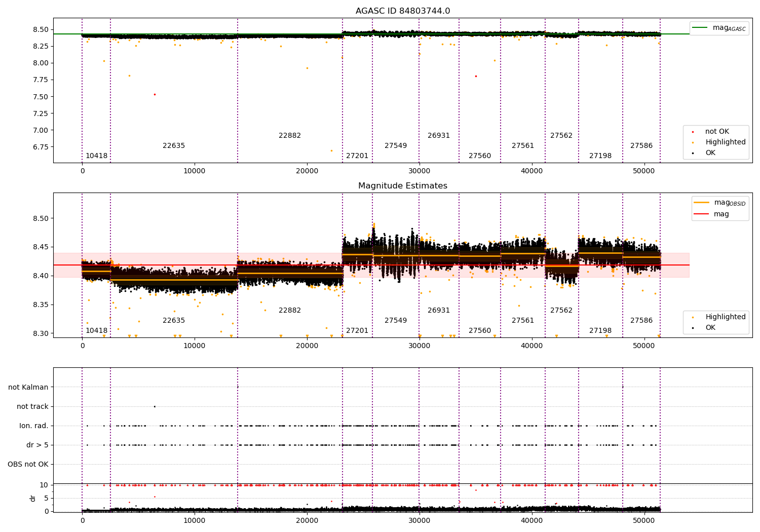
Task: Click the red mag legend entry in middle plot
Action: [712, 214]
